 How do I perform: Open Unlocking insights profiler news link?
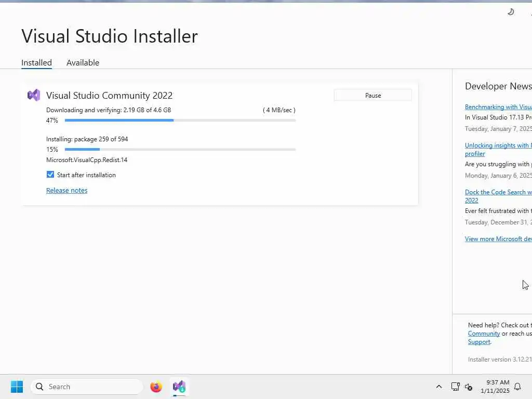(498, 149)
